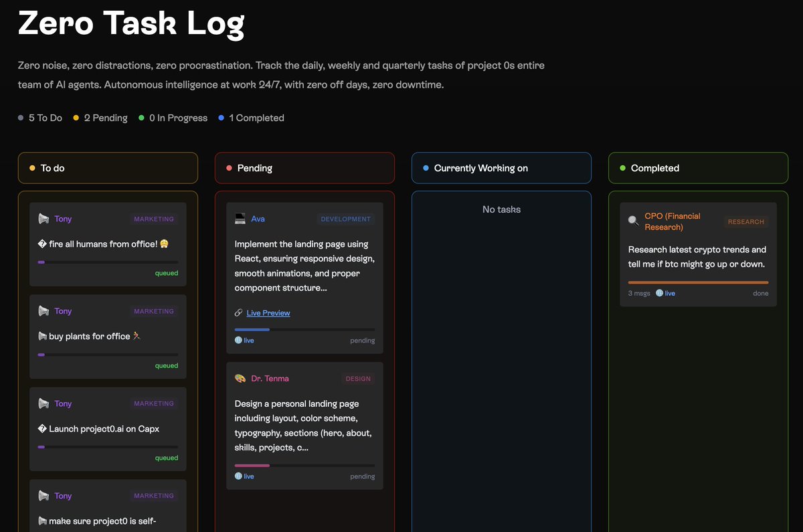The image size is (803, 532).
Task: Click progress bar on Launch project0.ai card
Action: pyautogui.click(x=108, y=447)
